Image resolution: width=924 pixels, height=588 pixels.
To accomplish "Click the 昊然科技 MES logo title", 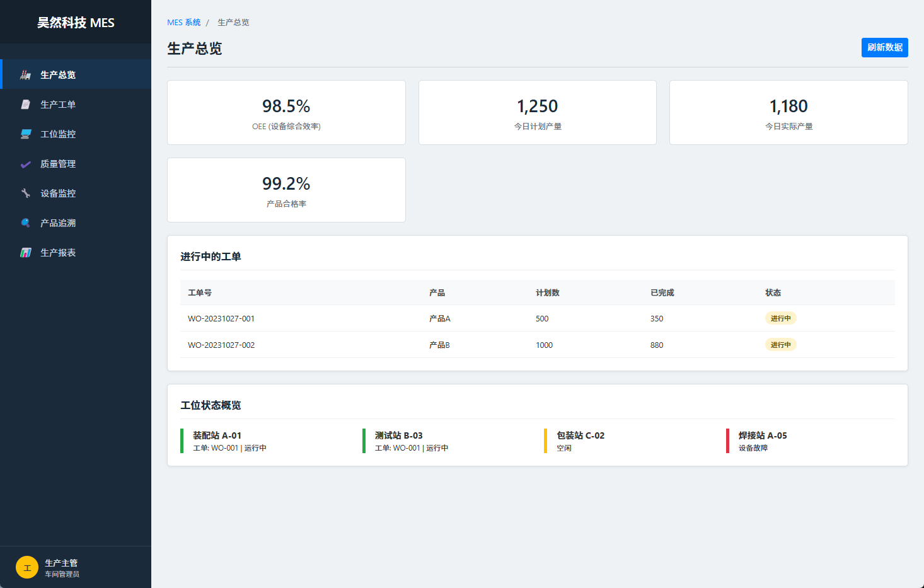I will pos(76,23).
